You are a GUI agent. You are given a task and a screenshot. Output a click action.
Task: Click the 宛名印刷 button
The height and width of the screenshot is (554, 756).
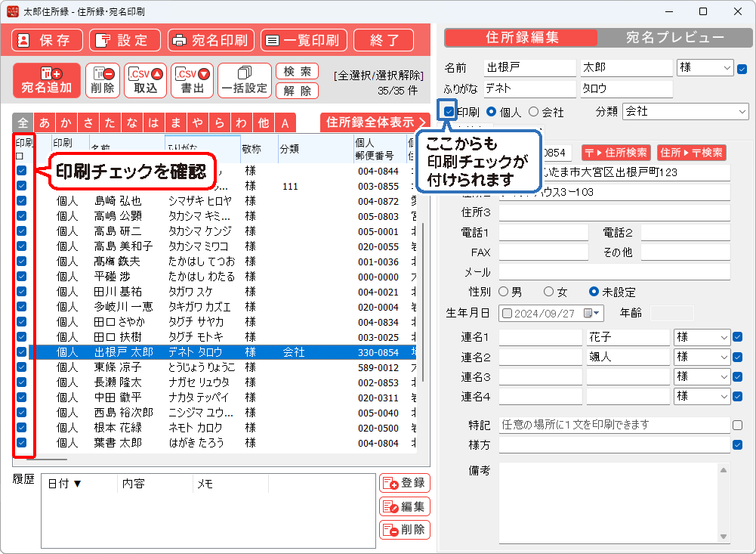(212, 41)
